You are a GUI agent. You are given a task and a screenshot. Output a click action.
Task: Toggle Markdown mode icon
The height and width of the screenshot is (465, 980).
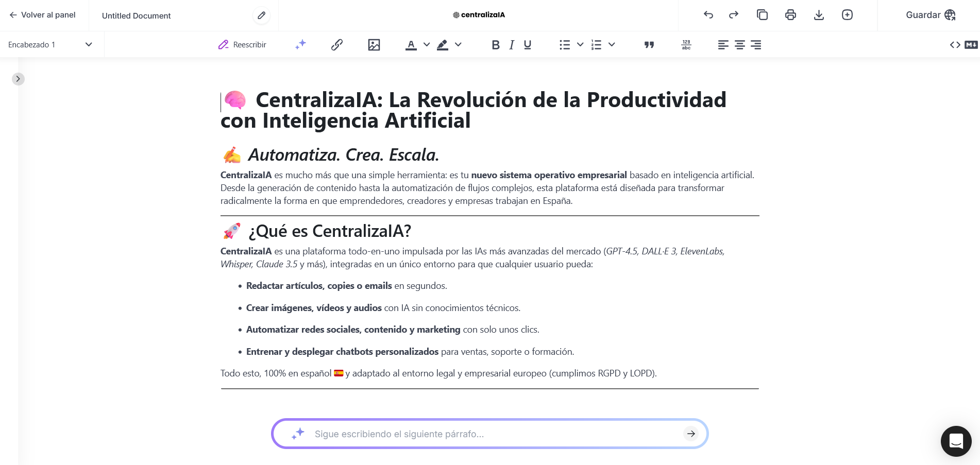click(x=971, y=45)
